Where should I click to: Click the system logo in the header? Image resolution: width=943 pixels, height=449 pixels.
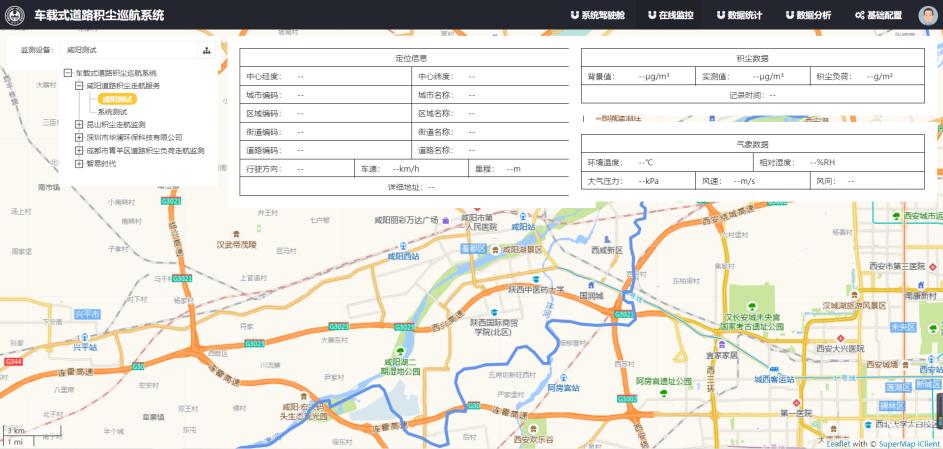(17, 15)
